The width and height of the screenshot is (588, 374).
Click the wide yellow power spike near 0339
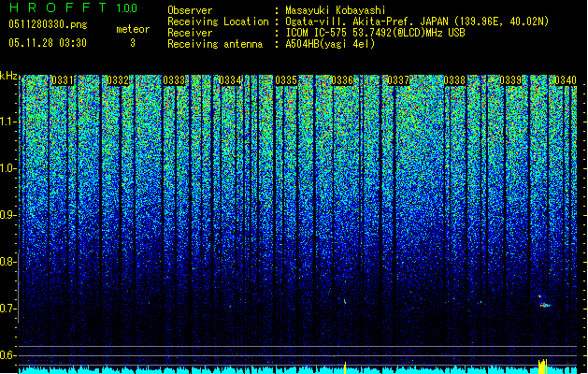click(x=542, y=367)
